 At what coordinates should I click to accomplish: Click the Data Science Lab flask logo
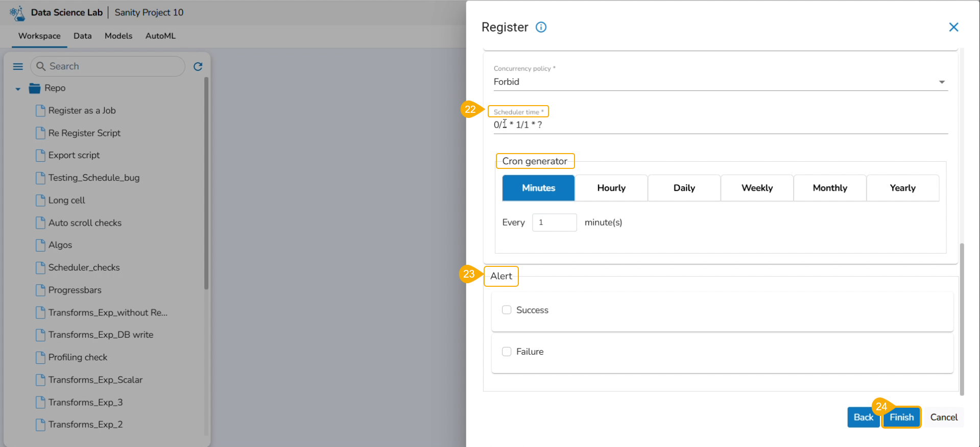[17, 13]
